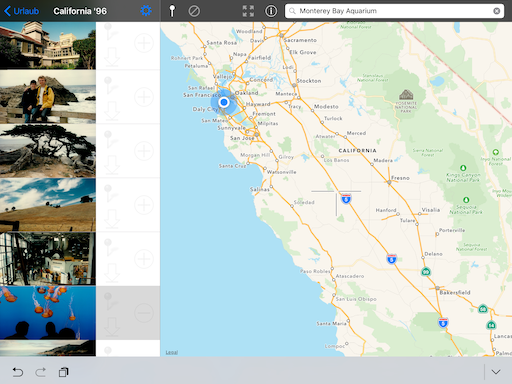This screenshot has height=384, width=512.
Task: Focus the Monterey Bay Aquarium search field
Action: [x=394, y=11]
